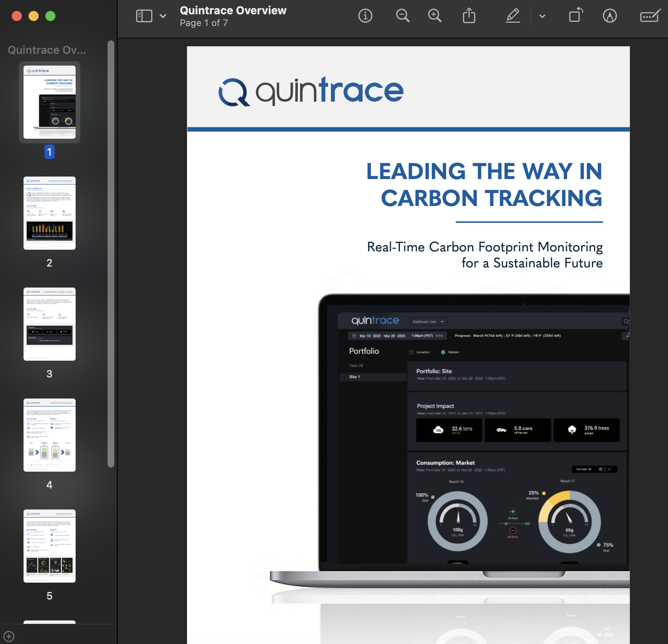Open the sidebar view options chevron
This screenshot has height=644, width=668.
pyautogui.click(x=163, y=16)
